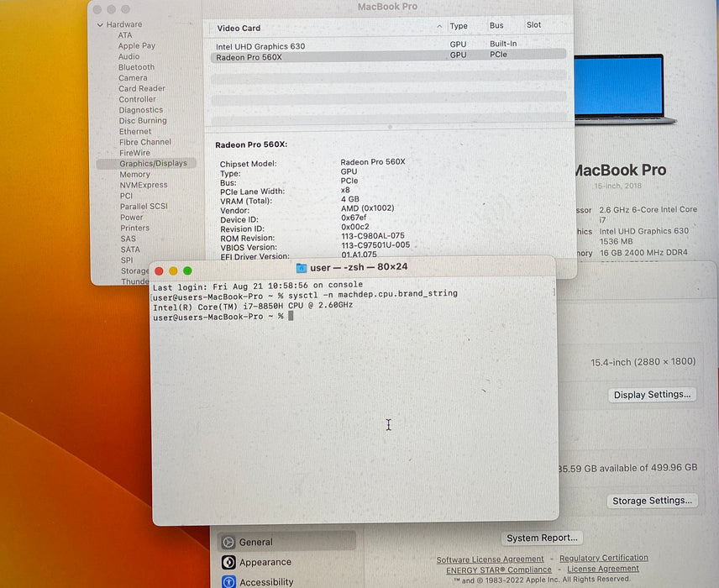Viewport: 719px width, 588px height.
Task: Click the ROM Revision value 113-C980AL-075
Action: click(373, 236)
